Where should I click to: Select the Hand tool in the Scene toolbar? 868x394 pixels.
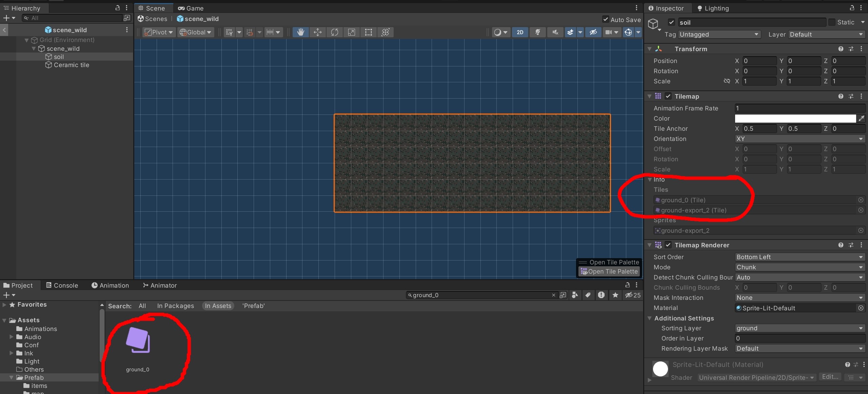point(300,32)
